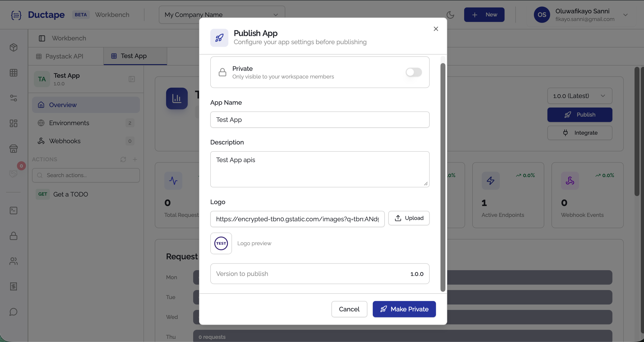
Task: Open the chat support icon at sidebar bottom
Action: [x=14, y=312]
